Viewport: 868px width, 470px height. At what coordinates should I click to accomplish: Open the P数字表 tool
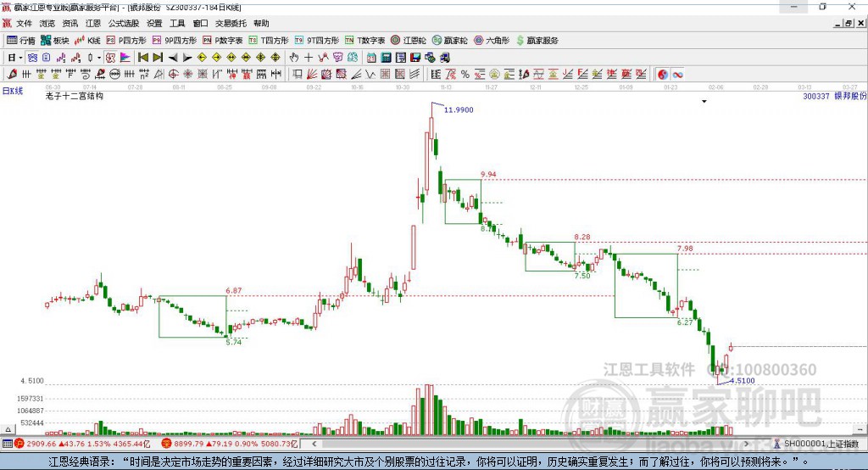223,41
